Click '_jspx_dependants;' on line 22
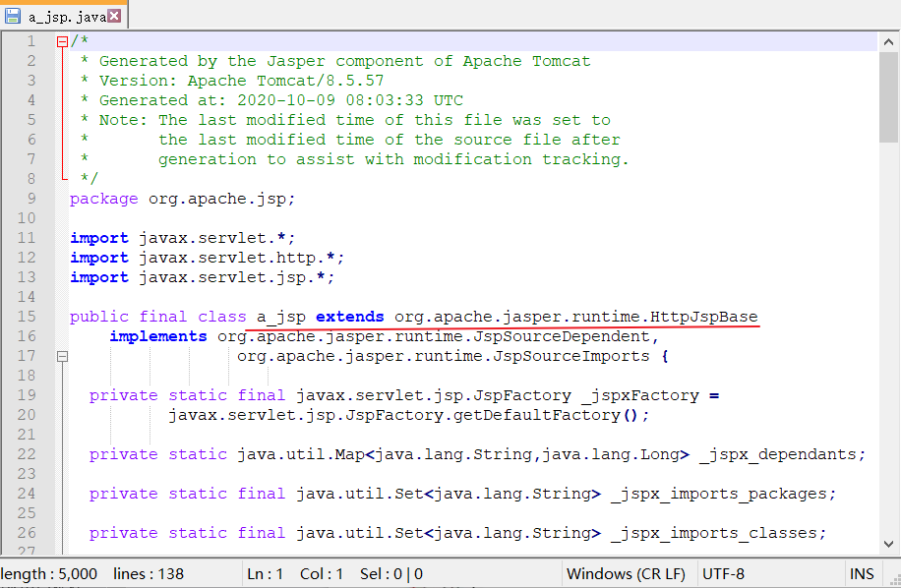This screenshot has width=901, height=588. point(783,455)
